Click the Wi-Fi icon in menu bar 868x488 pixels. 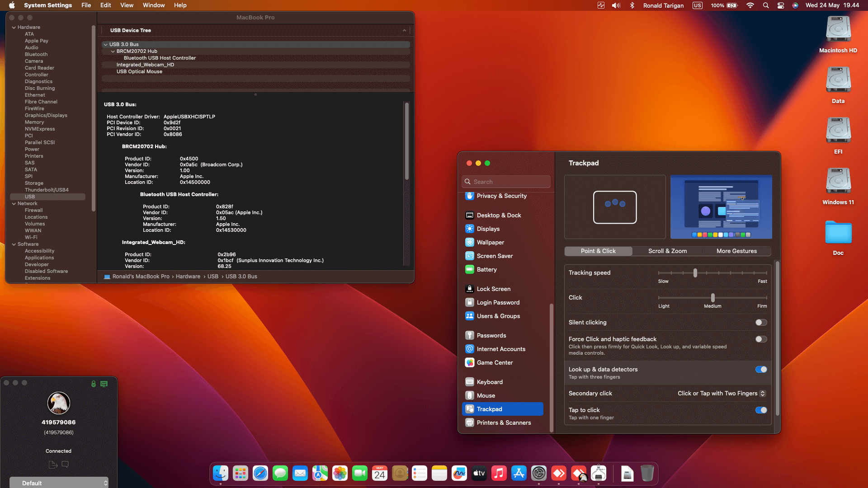coord(750,5)
